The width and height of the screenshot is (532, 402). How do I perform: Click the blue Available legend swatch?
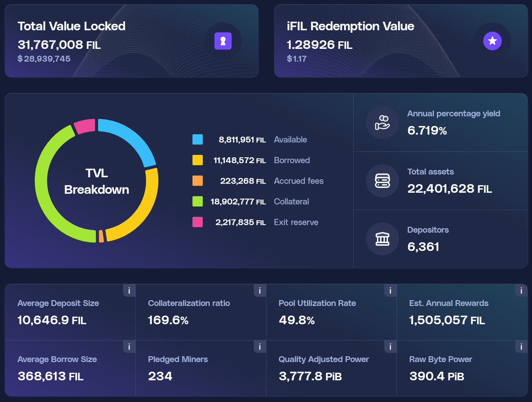click(197, 139)
